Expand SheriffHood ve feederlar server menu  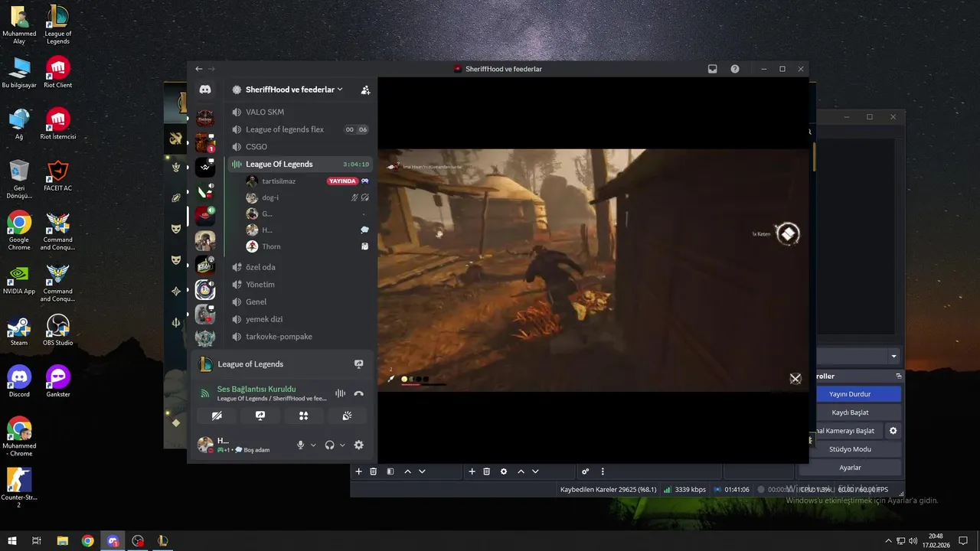pos(294,90)
